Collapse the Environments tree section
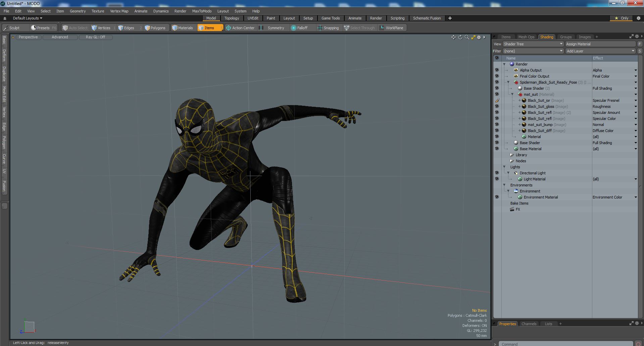The width and height of the screenshot is (644, 346). pyautogui.click(x=504, y=185)
